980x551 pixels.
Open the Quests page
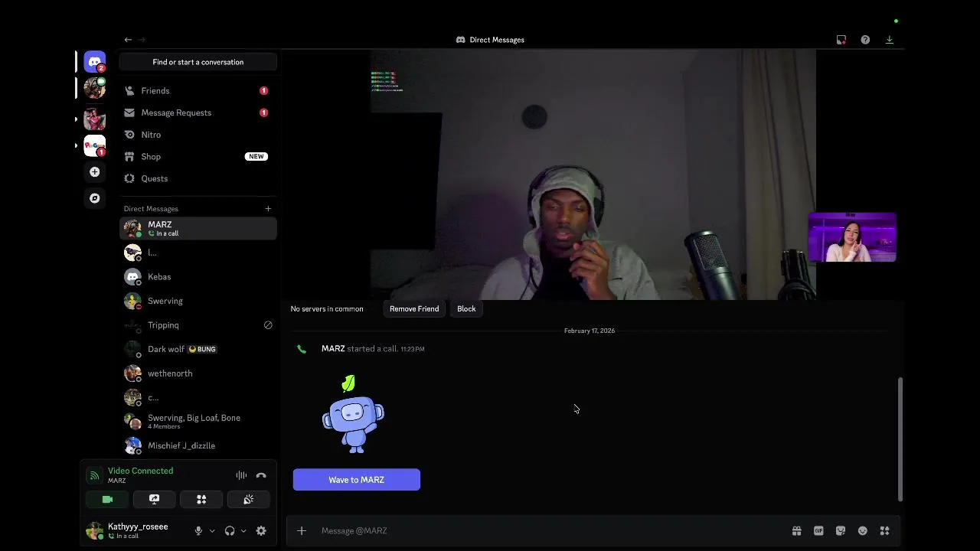198,178
